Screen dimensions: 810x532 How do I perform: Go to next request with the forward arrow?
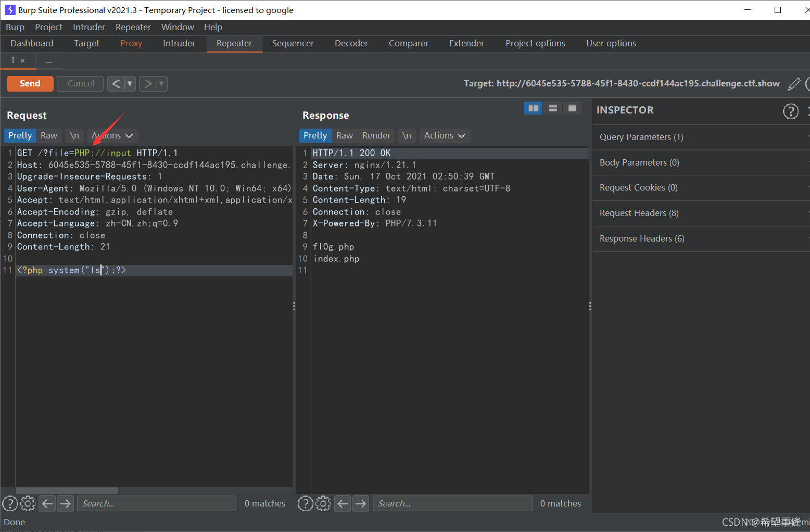pos(148,83)
